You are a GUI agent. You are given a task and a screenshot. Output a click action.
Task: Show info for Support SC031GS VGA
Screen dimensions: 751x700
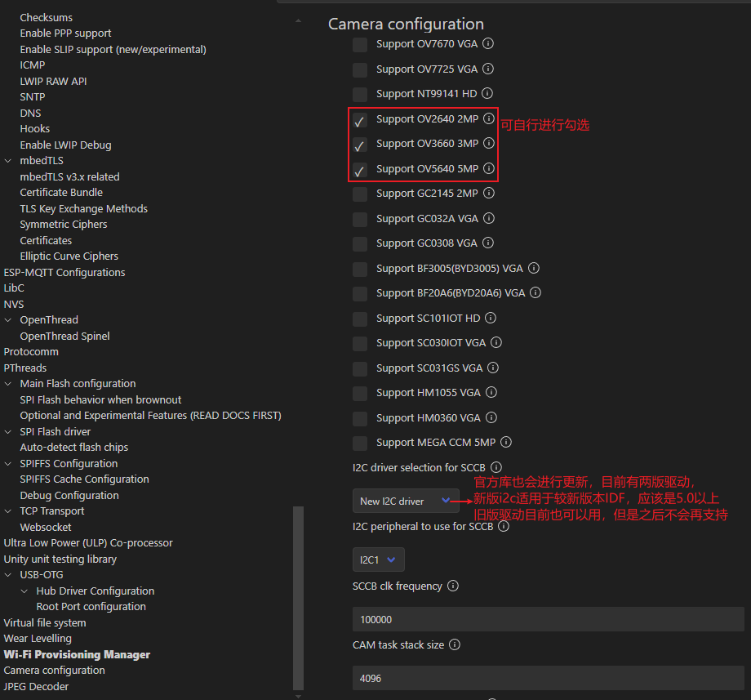coord(493,368)
